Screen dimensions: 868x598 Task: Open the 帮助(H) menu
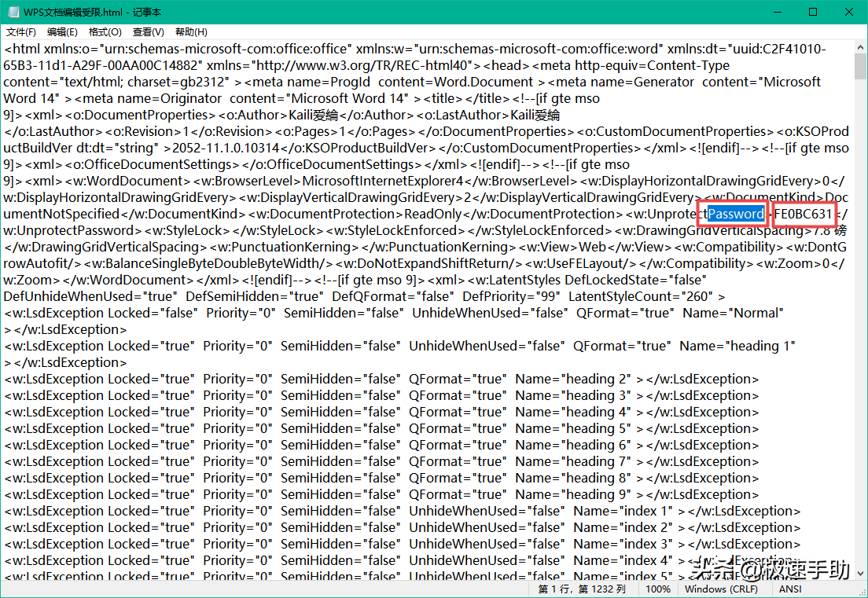191,32
